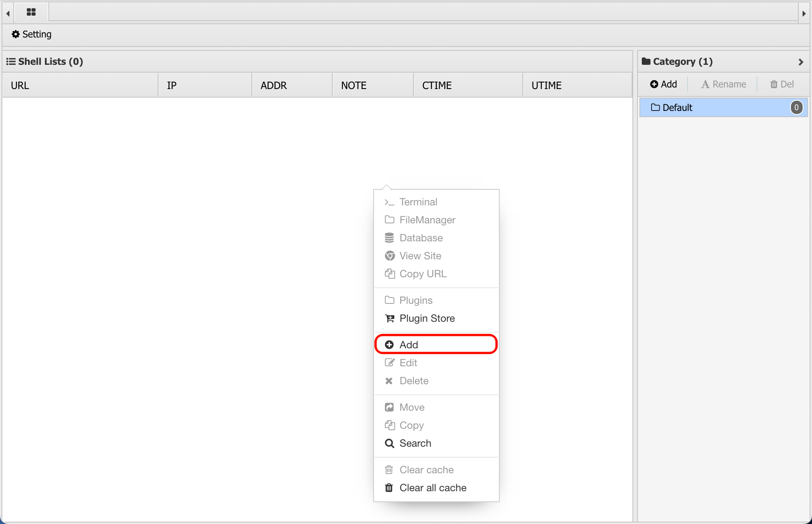Click the Default folder icon
Screen dimensions: 812x524
655,107
